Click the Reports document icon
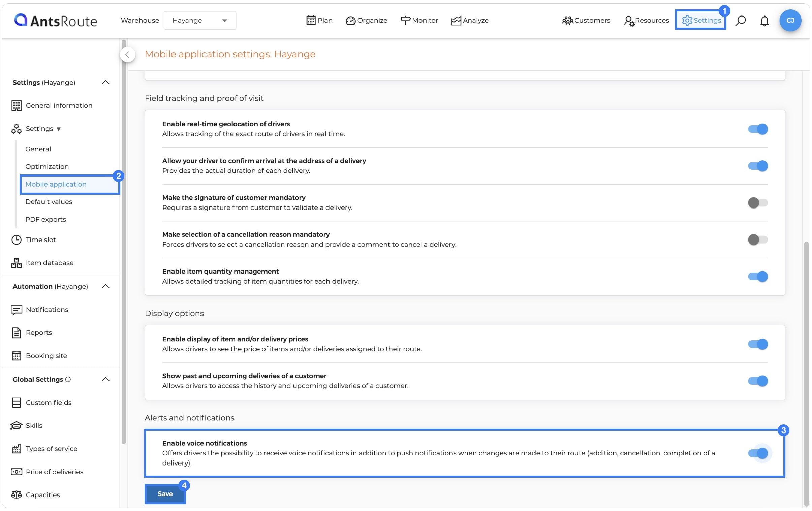This screenshot has height=511, width=812. [16, 333]
